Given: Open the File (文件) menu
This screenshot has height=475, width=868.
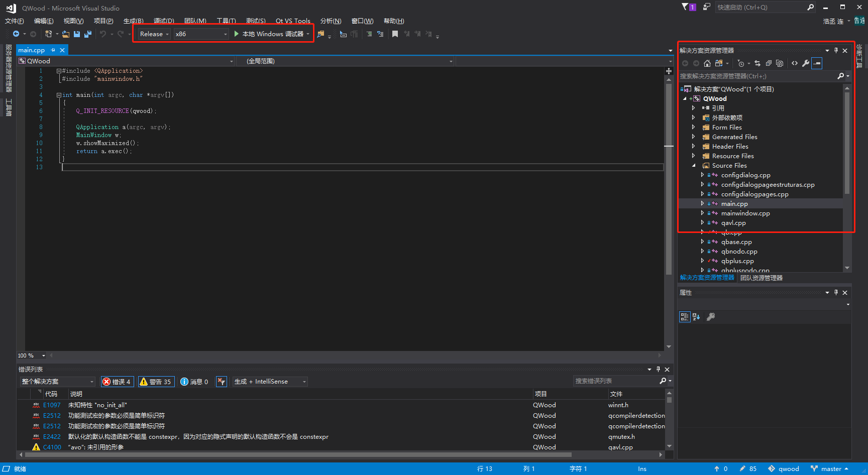Looking at the screenshot, I should tap(15, 21).
